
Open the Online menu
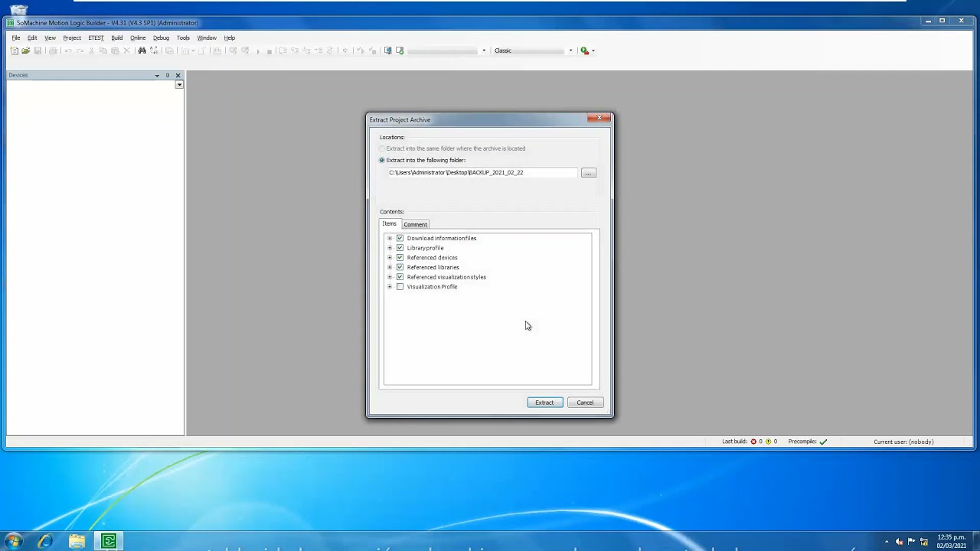(138, 37)
